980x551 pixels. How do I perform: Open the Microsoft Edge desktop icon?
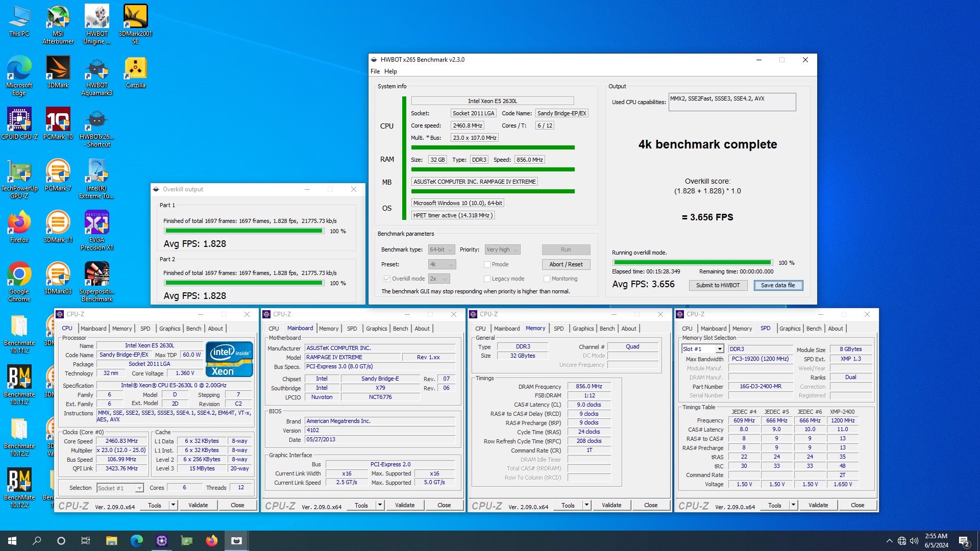(x=19, y=76)
